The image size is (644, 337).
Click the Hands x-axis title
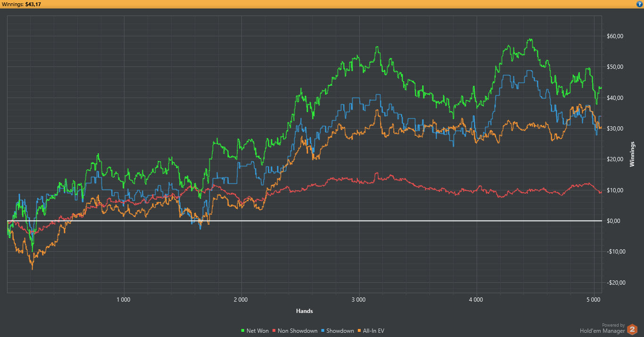point(305,311)
